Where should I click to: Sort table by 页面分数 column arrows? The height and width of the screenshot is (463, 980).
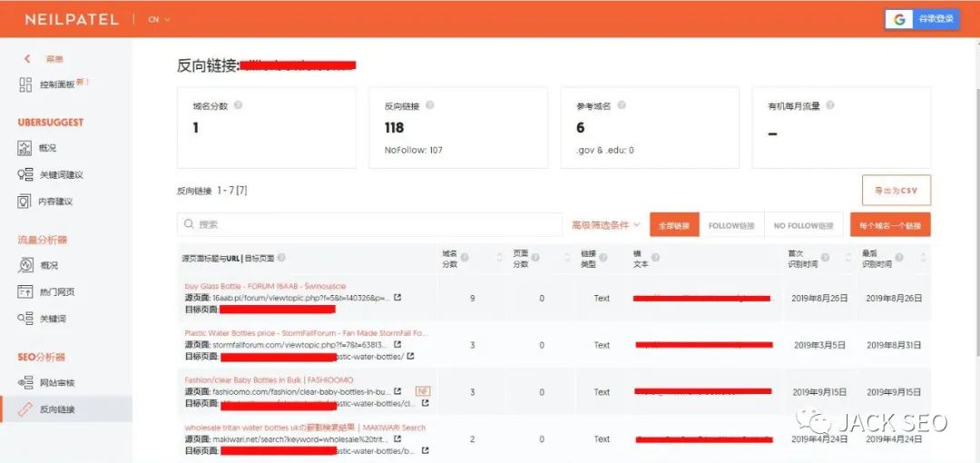click(567, 258)
